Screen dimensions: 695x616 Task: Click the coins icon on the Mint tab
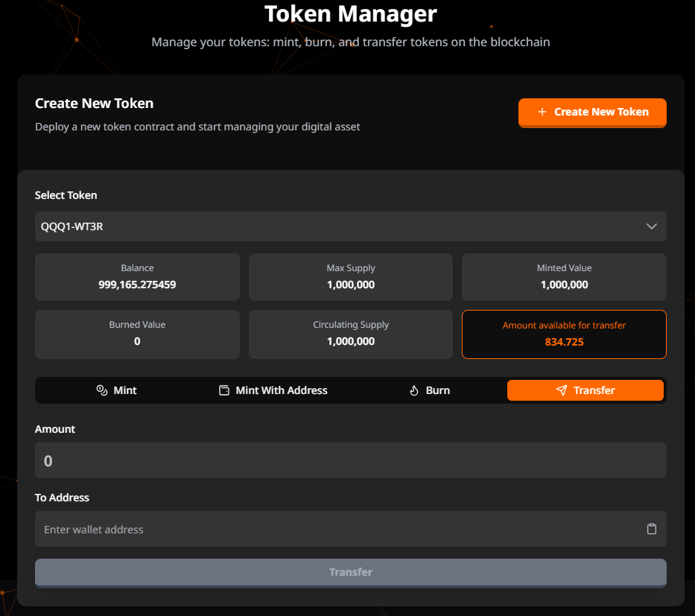[102, 390]
